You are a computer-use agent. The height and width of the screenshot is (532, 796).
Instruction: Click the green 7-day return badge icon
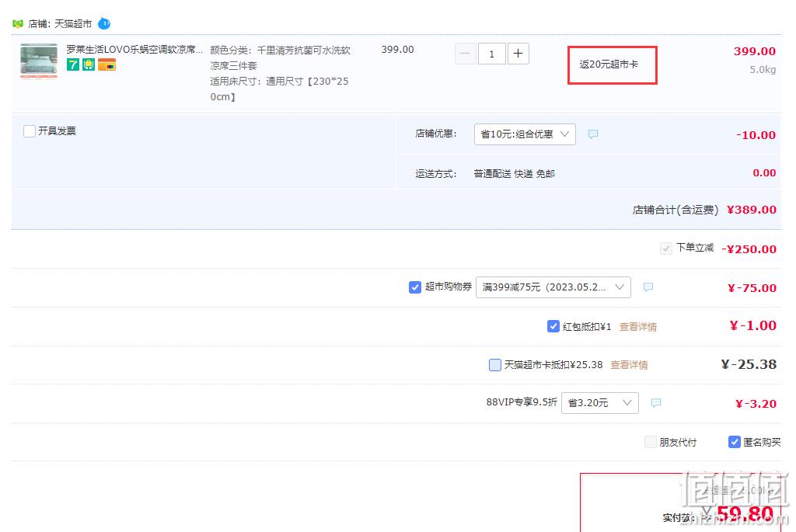(x=72, y=65)
